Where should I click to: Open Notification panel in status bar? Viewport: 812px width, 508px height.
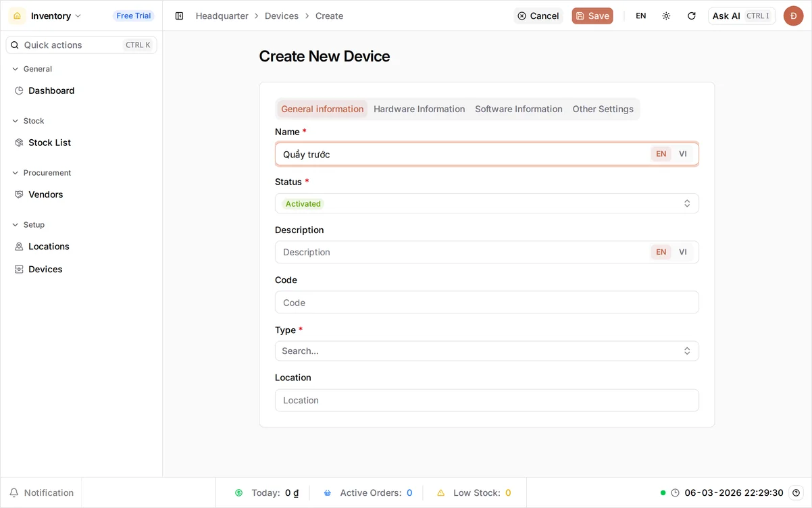(x=41, y=492)
